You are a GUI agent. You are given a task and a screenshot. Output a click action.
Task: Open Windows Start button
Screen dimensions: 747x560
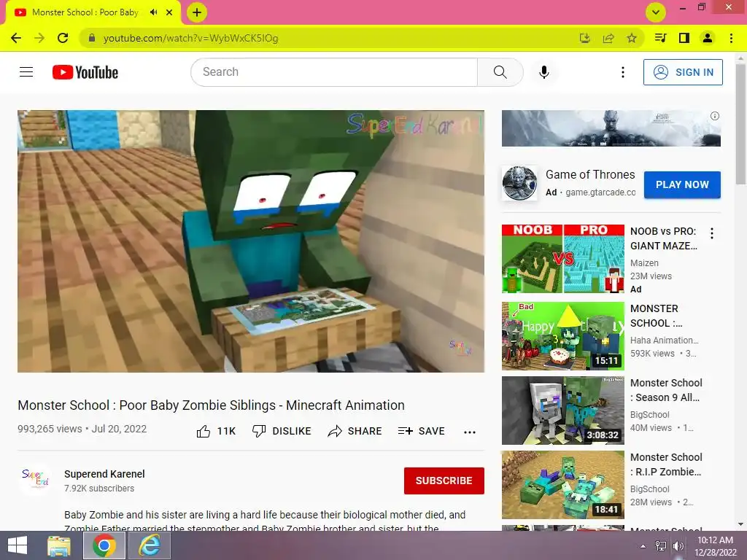pos(18,545)
